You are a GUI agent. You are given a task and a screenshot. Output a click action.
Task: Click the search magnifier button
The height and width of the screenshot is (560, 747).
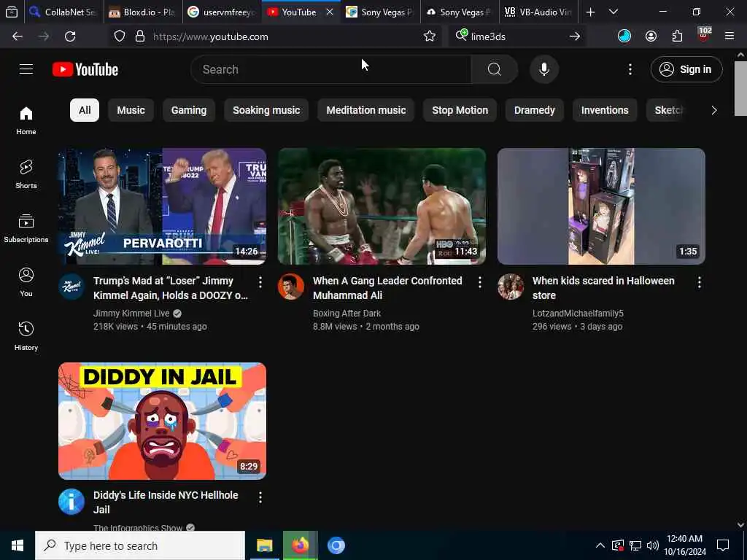[494, 69]
